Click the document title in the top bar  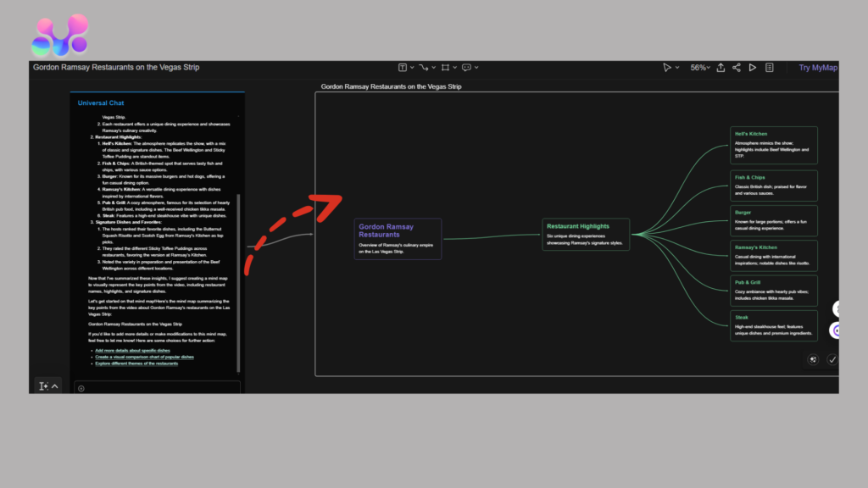[116, 67]
